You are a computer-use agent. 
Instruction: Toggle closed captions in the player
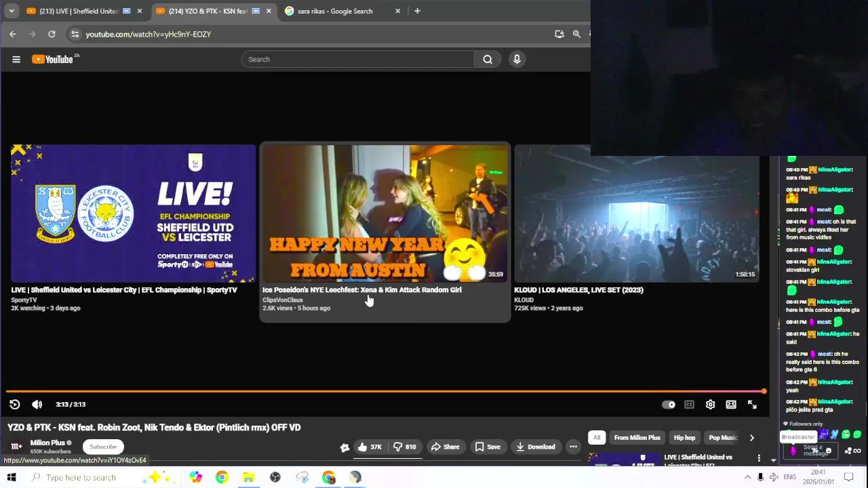pyautogui.click(x=689, y=405)
